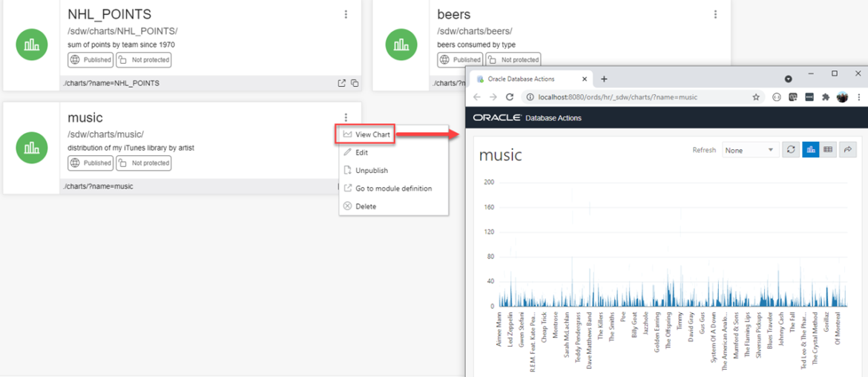Maximize the browser window
The image size is (868, 377).
[835, 73]
